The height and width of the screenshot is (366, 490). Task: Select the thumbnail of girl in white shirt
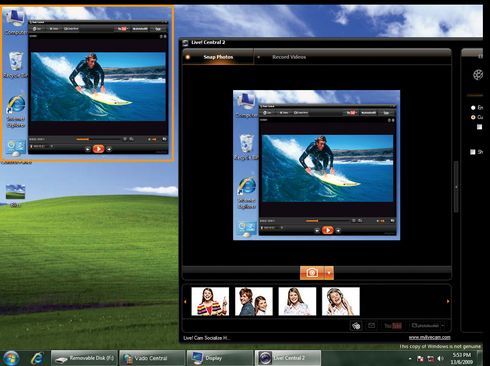[297, 301]
